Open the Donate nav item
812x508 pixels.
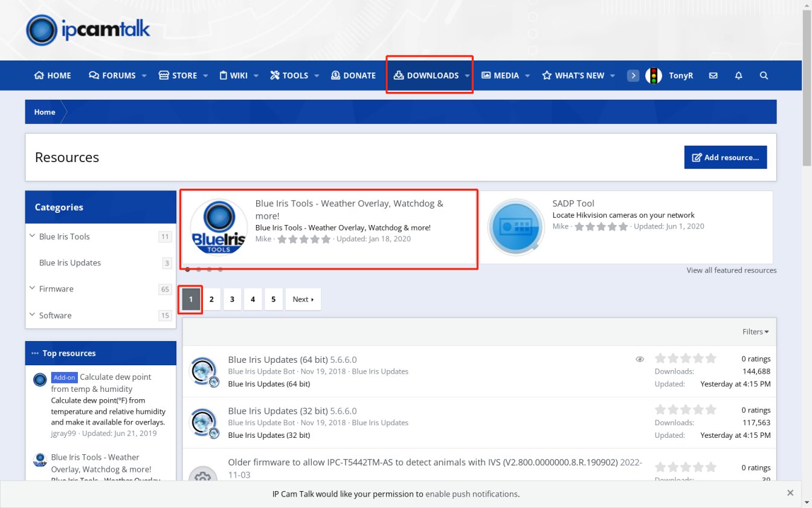tap(353, 76)
